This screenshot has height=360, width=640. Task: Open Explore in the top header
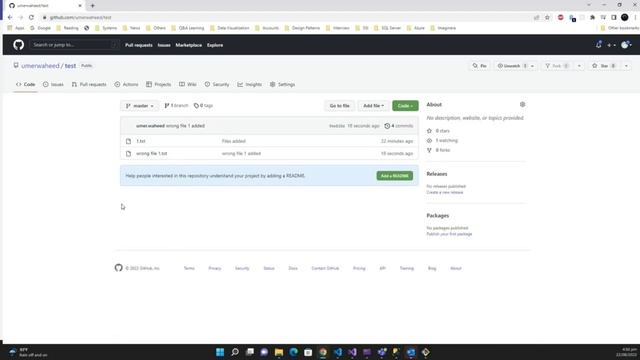click(x=215, y=45)
